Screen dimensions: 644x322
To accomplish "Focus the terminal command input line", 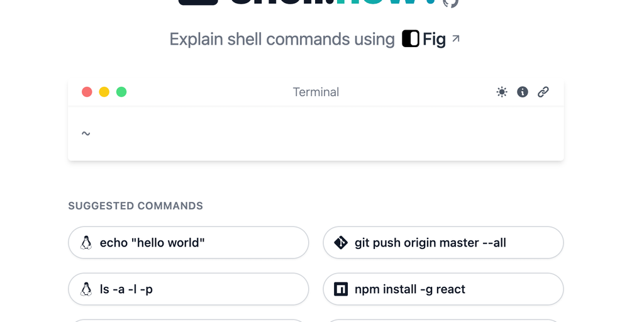I will coord(314,133).
